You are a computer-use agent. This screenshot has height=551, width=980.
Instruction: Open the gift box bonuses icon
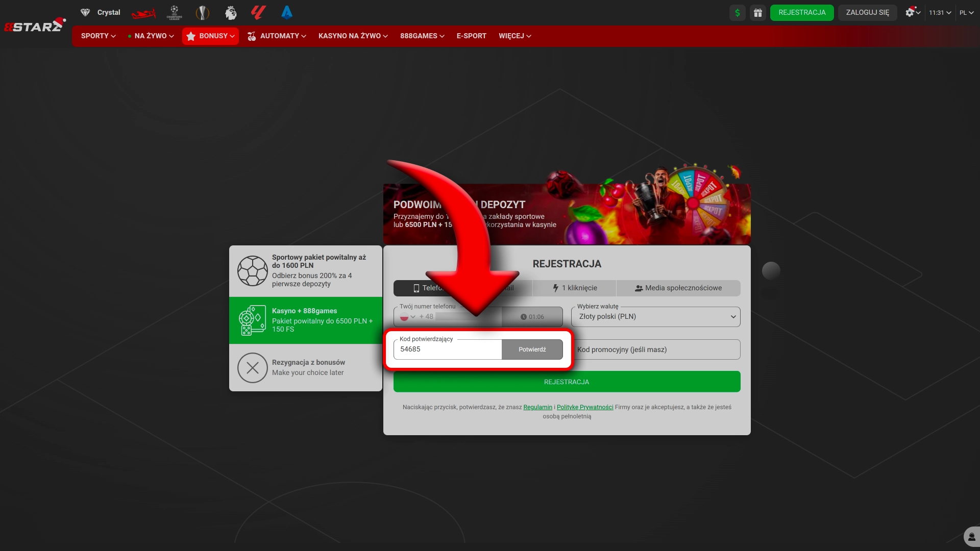pos(757,13)
